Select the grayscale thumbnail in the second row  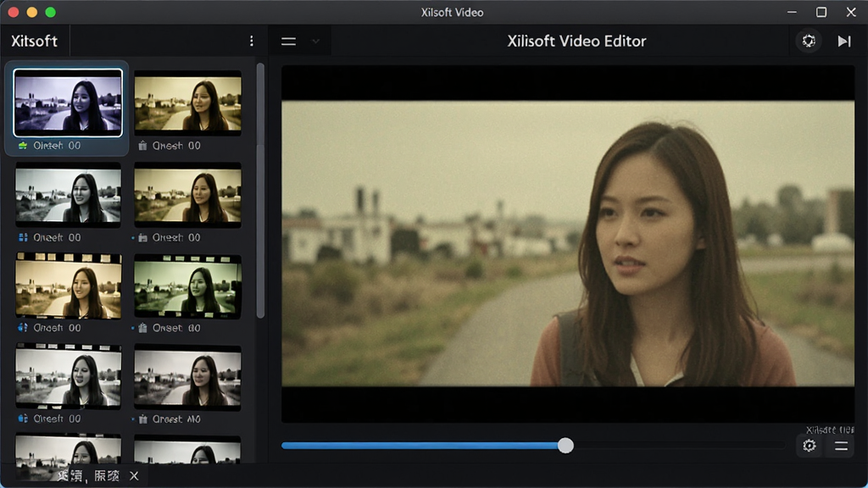click(x=68, y=195)
